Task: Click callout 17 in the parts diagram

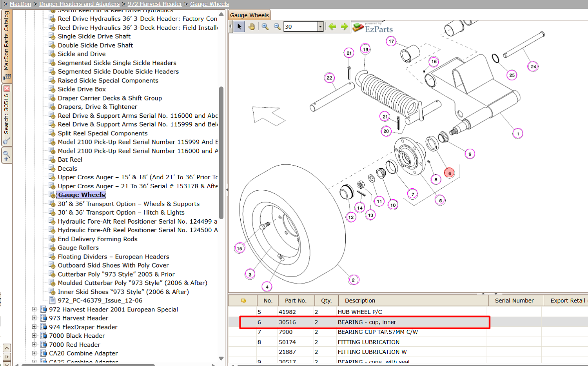Action: click(x=391, y=41)
